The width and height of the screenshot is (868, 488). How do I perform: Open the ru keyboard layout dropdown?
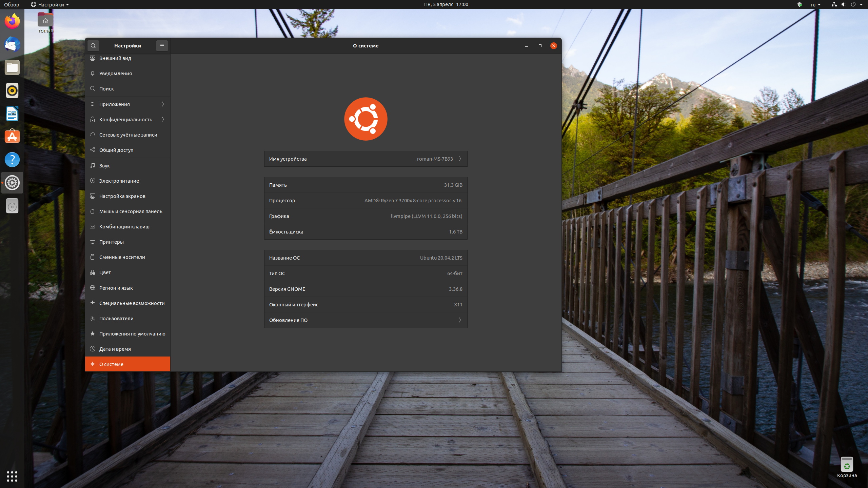click(815, 4)
